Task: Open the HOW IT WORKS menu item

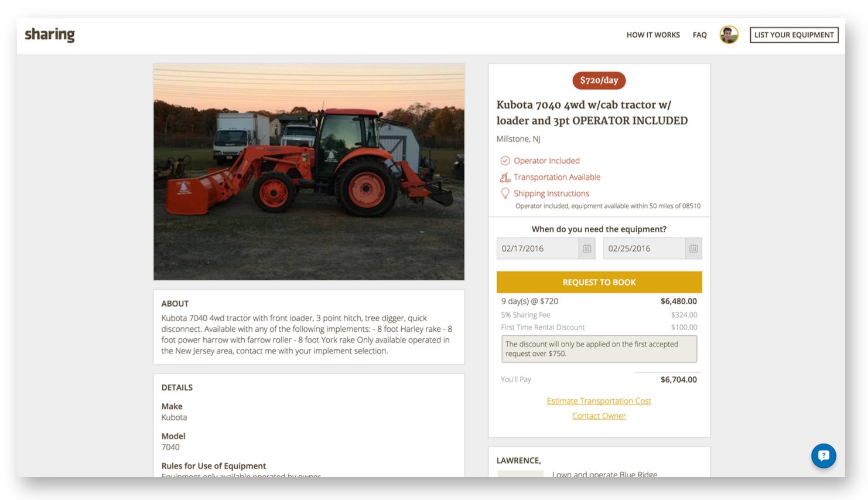Action: 653,35
